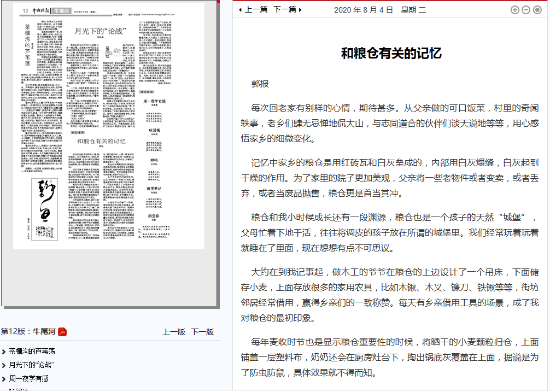The height and width of the screenshot is (392, 550).
Task: Open article 月光下的“论战” in the list
Action: [32, 365]
